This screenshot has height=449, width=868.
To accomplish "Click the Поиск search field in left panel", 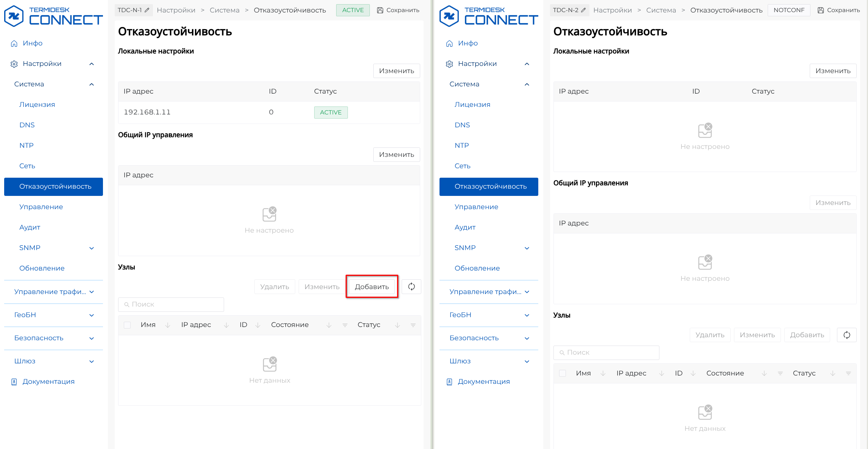I will click(x=171, y=304).
